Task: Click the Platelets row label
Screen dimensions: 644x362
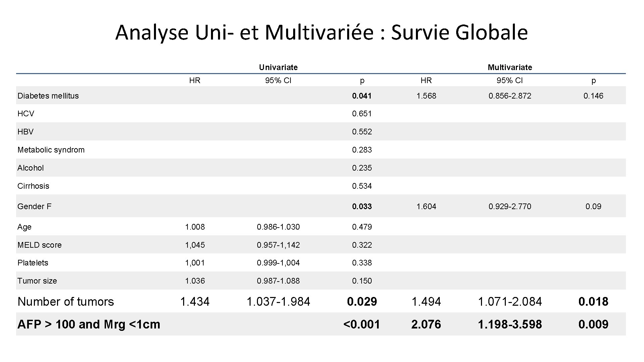Action: pyautogui.click(x=33, y=263)
